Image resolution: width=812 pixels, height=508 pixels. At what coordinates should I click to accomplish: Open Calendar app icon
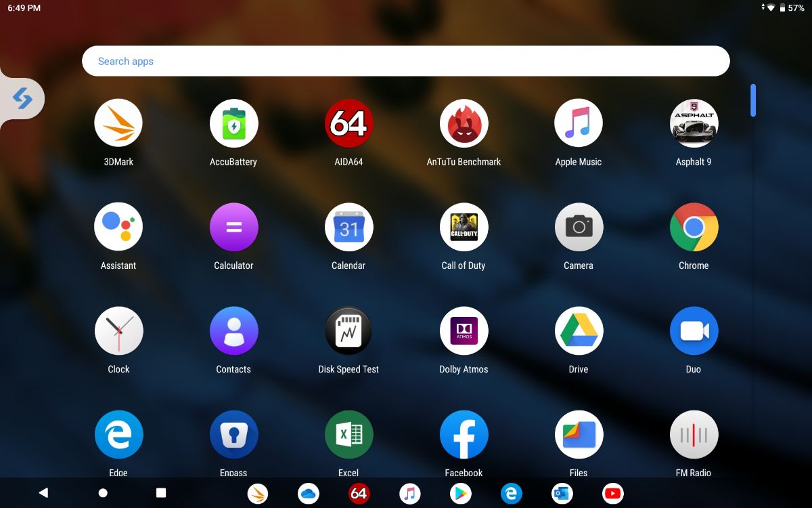coord(348,227)
